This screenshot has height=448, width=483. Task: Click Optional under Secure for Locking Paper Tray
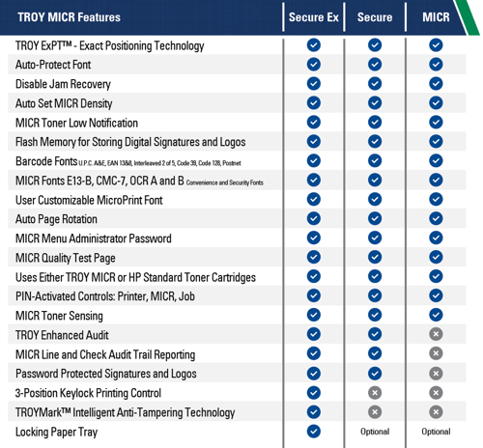pyautogui.click(x=375, y=432)
